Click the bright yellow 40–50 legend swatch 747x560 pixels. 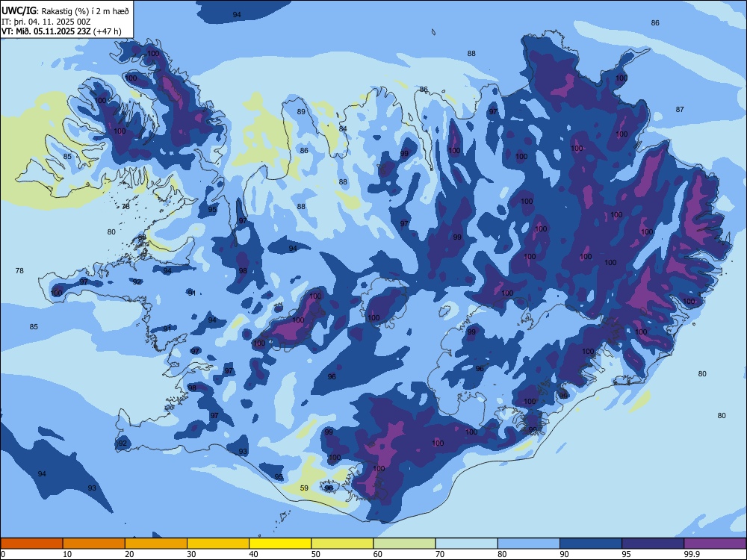point(280,544)
